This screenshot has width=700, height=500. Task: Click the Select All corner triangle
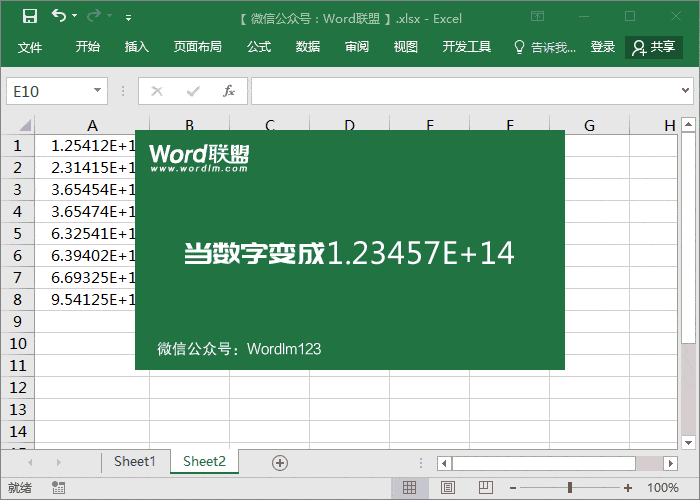tap(25, 125)
